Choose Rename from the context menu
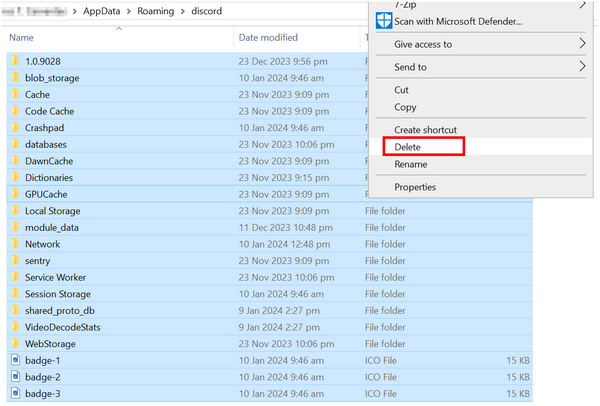Image resolution: width=600 pixels, height=406 pixels. point(410,164)
